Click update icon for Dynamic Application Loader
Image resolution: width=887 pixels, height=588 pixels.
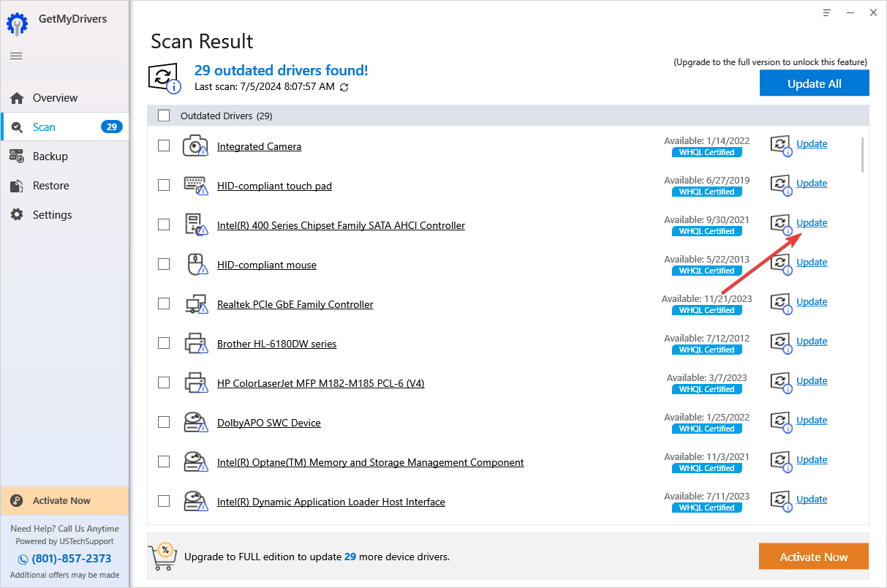point(782,501)
